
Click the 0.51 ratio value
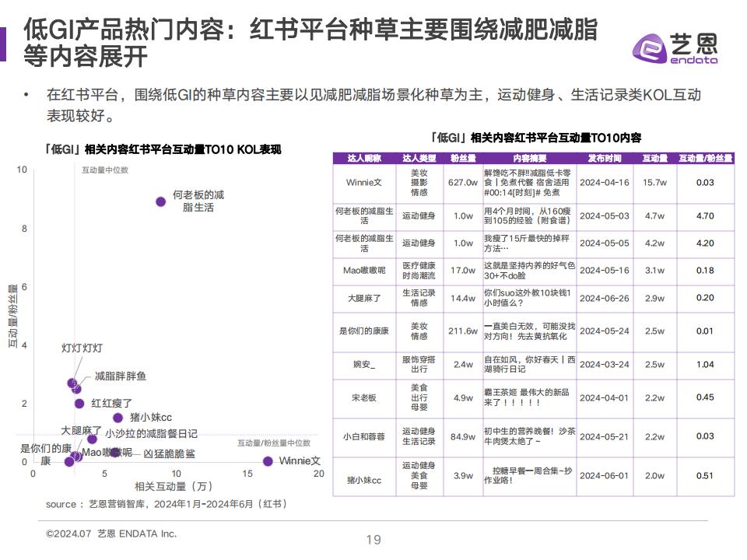(705, 476)
